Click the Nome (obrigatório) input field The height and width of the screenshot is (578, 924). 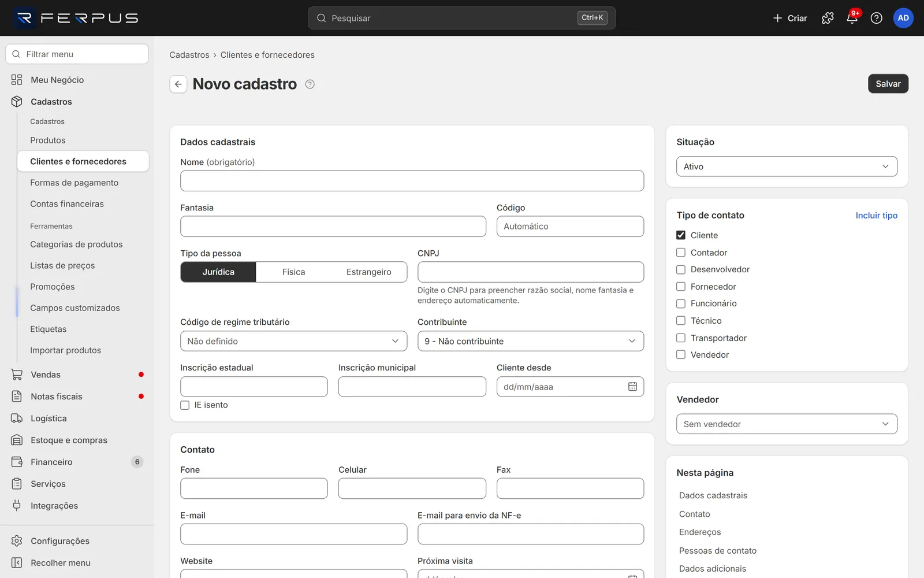(x=412, y=181)
